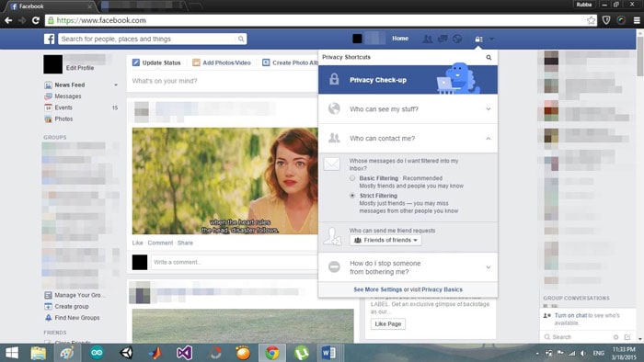Open 'Friends of friends' dropdown

click(x=385, y=240)
